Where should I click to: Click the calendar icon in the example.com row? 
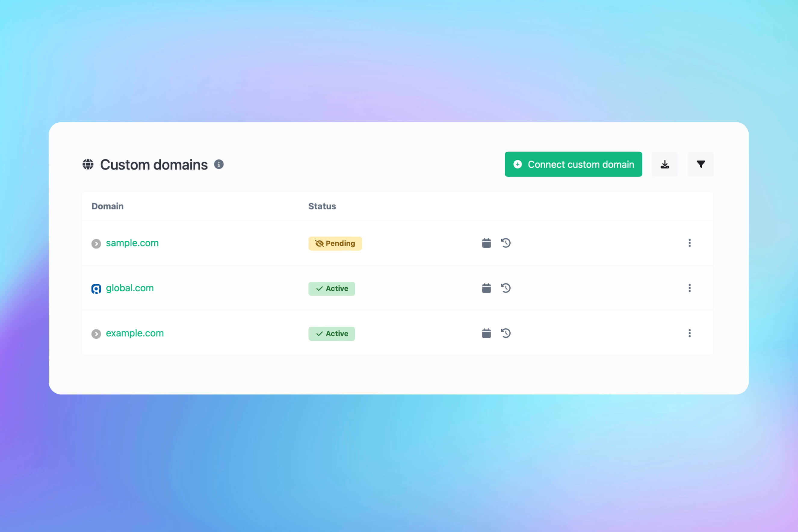pyautogui.click(x=486, y=333)
